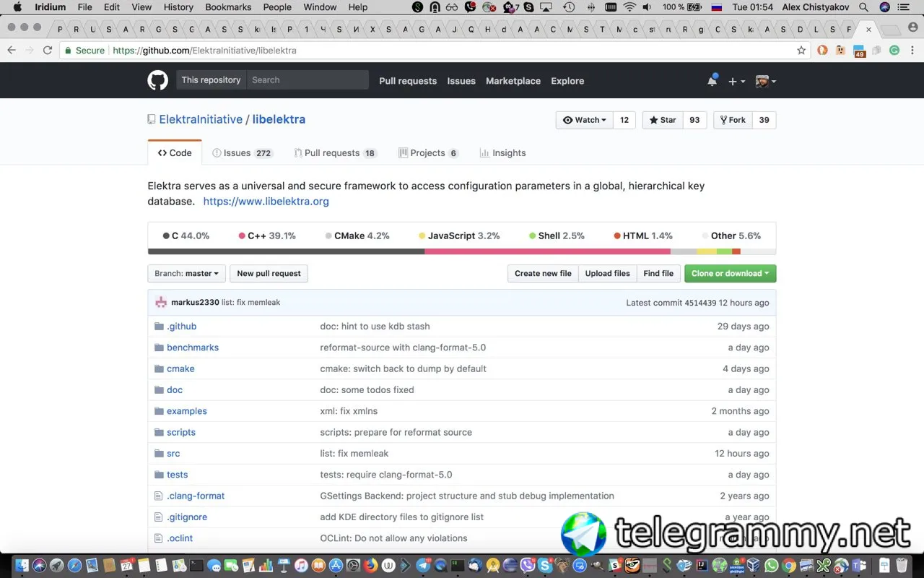Open the notifications bell
This screenshot has height=578, width=924.
click(712, 81)
